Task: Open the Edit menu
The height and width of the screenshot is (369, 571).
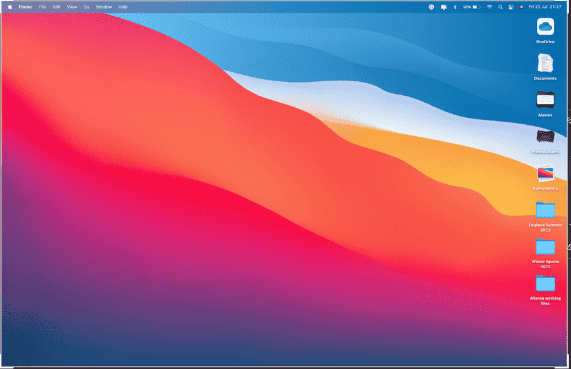Action: 56,7
